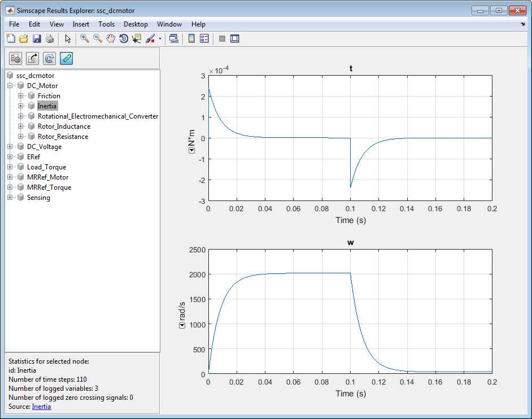Image resolution: width=532 pixels, height=419 pixels.
Task: Click the Reload logged data button
Action: [x=50, y=58]
